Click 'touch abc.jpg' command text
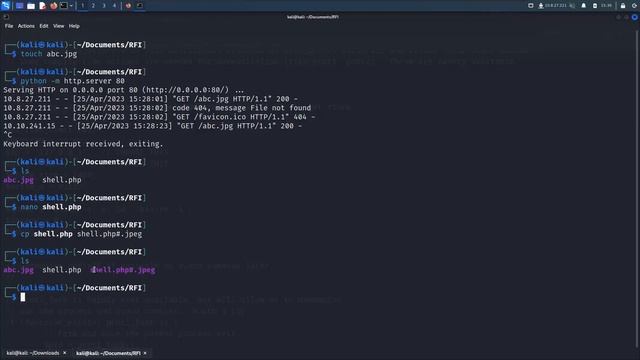The image size is (640, 360). click(x=49, y=54)
